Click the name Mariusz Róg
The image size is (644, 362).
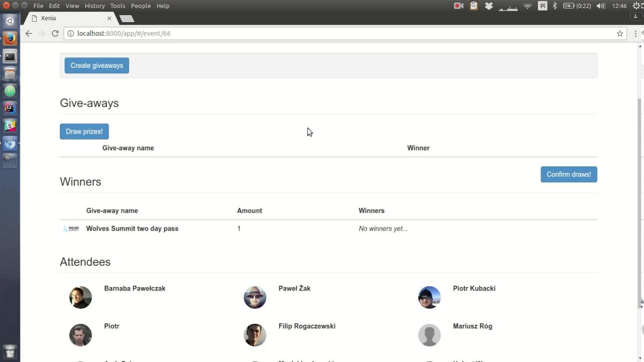pos(472,326)
